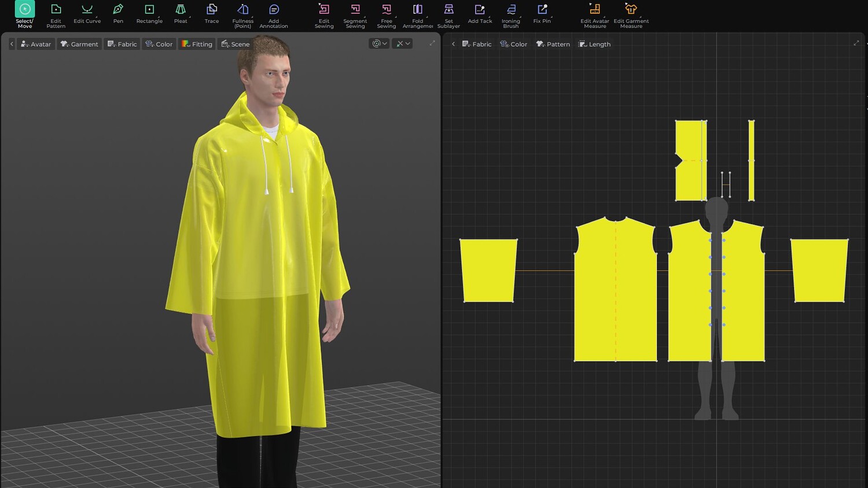Open the Scene menu in 3D view
868x488 pixels.
[x=235, y=44]
